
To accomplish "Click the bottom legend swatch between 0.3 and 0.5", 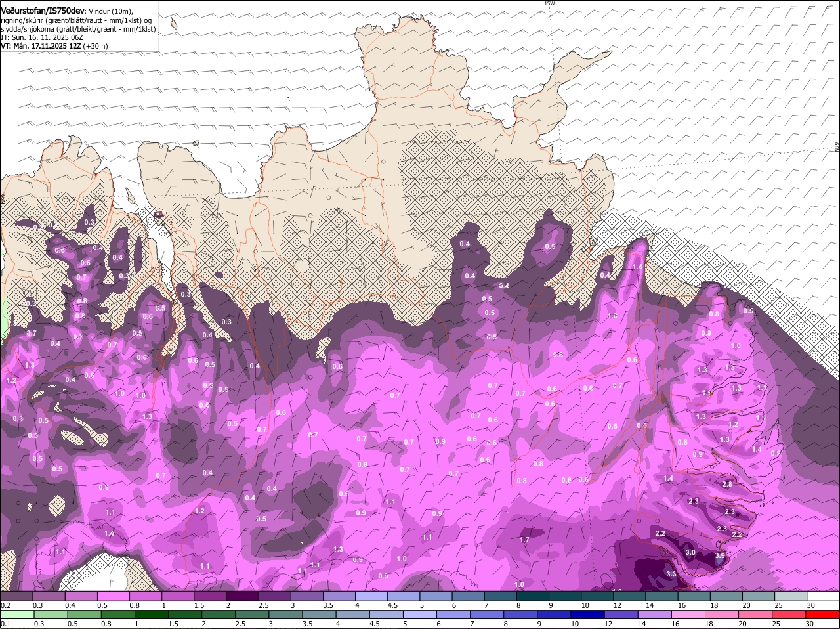I will pos(51,615).
